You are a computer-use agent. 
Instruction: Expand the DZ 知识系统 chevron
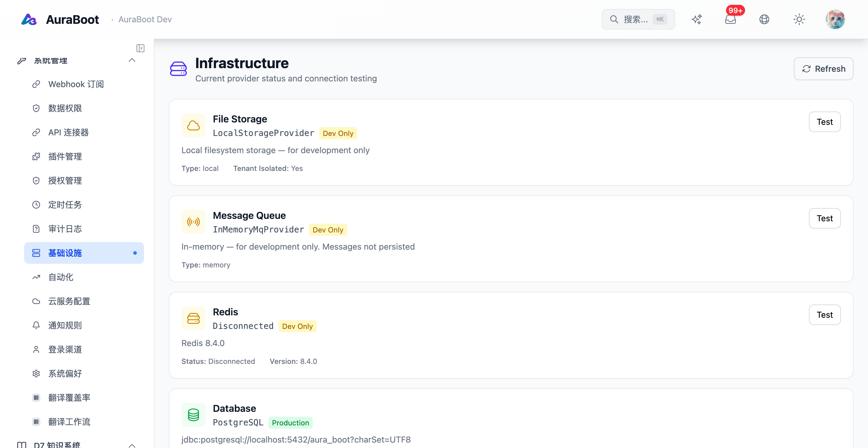coord(132,445)
